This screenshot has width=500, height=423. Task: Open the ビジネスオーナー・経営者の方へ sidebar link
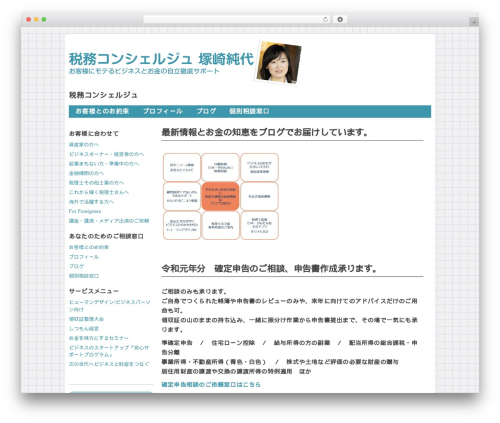[106, 154]
